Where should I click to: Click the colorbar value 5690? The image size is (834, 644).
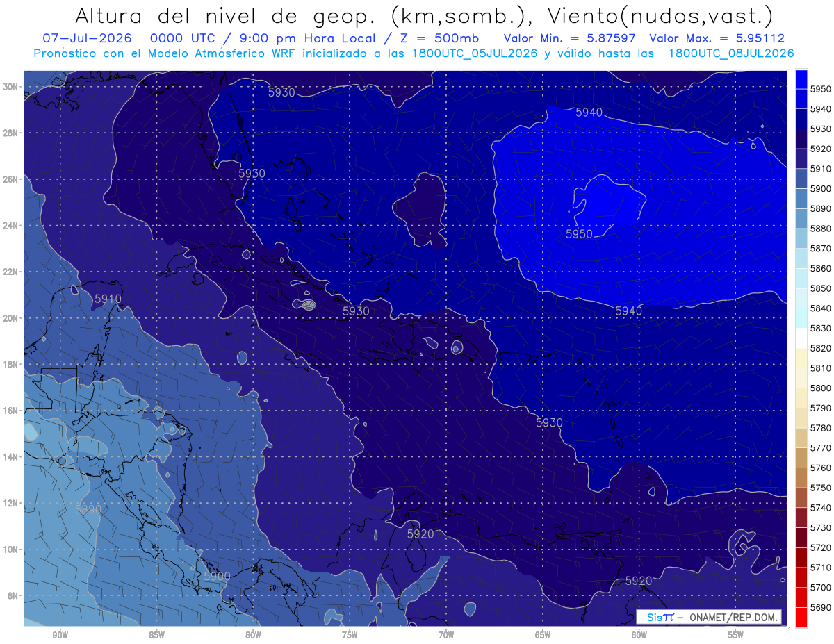pyautogui.click(x=821, y=607)
